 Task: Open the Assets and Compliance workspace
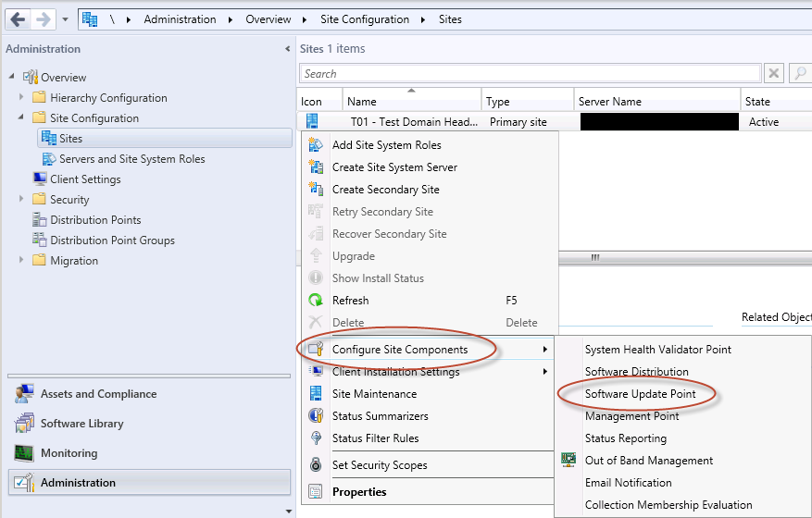coord(98,394)
